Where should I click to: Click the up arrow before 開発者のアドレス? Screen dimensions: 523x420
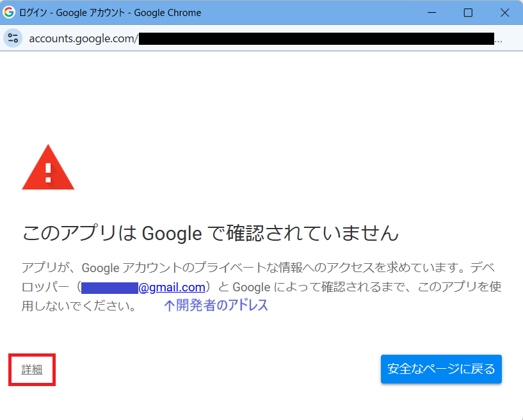tap(169, 306)
